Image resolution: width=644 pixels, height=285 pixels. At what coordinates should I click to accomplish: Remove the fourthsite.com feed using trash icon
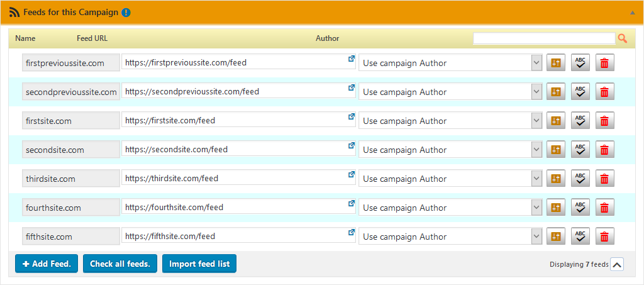pyautogui.click(x=604, y=208)
